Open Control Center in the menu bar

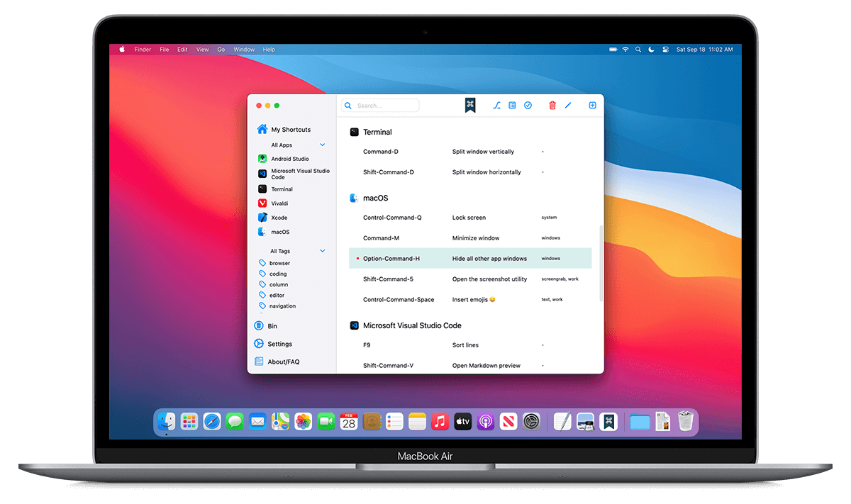coord(665,50)
